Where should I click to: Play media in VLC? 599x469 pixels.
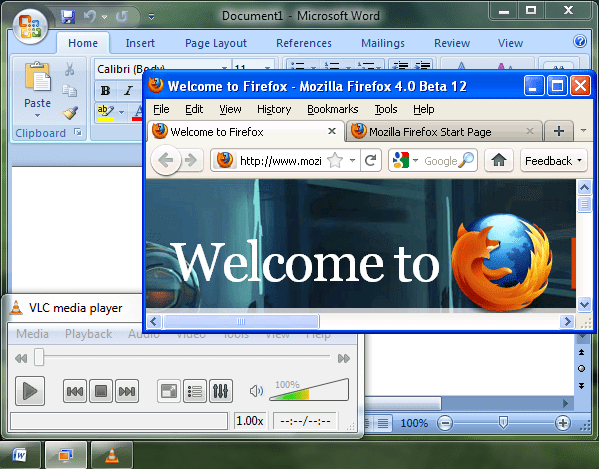(x=30, y=391)
